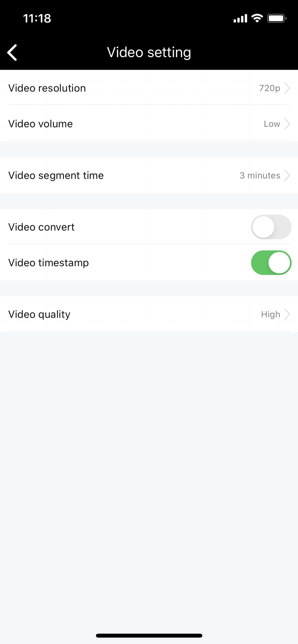Tap the 11:18 clock in status bar
This screenshot has width=298, height=644.
pyautogui.click(x=37, y=18)
